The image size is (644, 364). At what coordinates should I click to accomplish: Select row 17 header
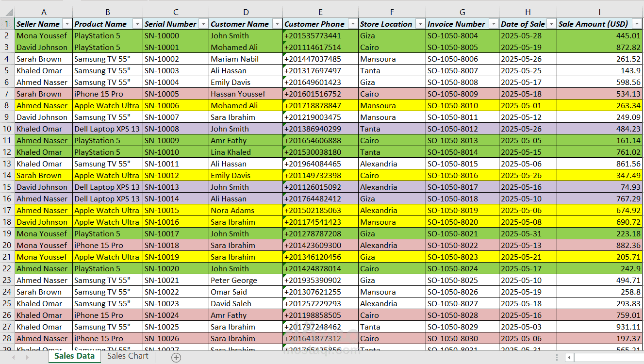[x=7, y=210]
